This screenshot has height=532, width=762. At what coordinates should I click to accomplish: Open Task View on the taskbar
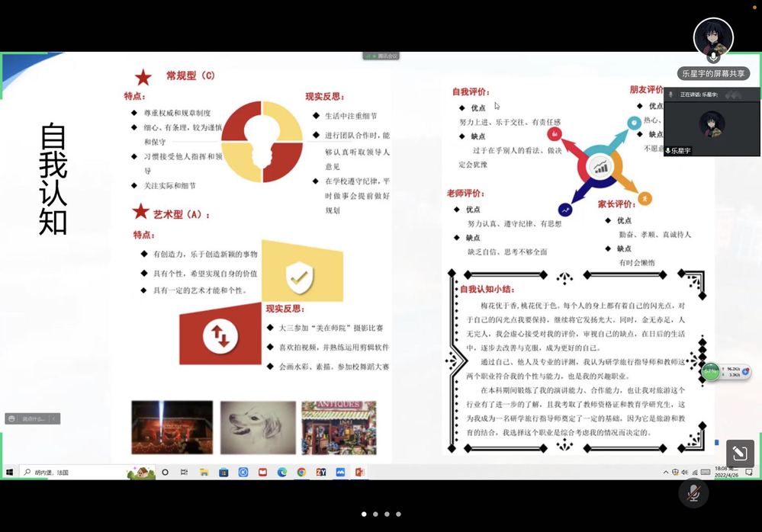point(184,473)
